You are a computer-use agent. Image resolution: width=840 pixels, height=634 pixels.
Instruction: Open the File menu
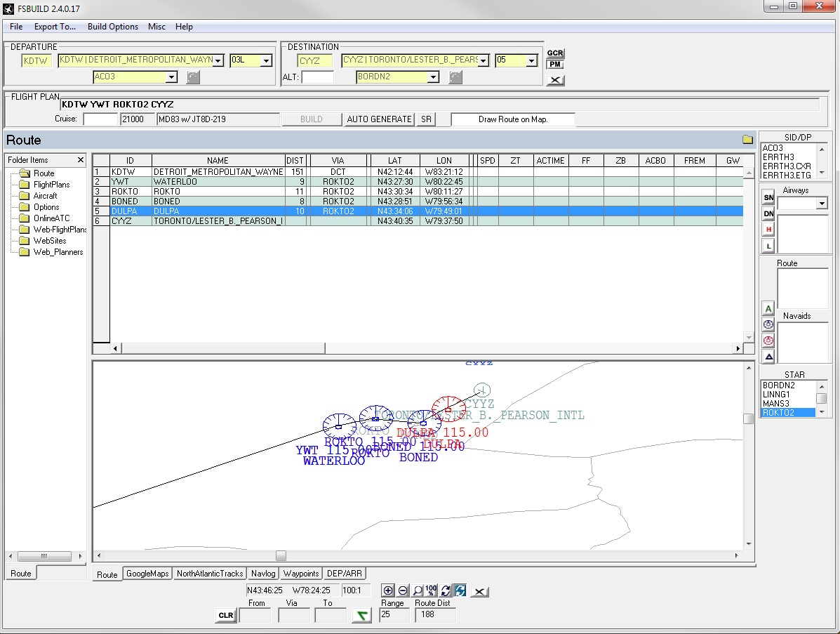coord(16,26)
